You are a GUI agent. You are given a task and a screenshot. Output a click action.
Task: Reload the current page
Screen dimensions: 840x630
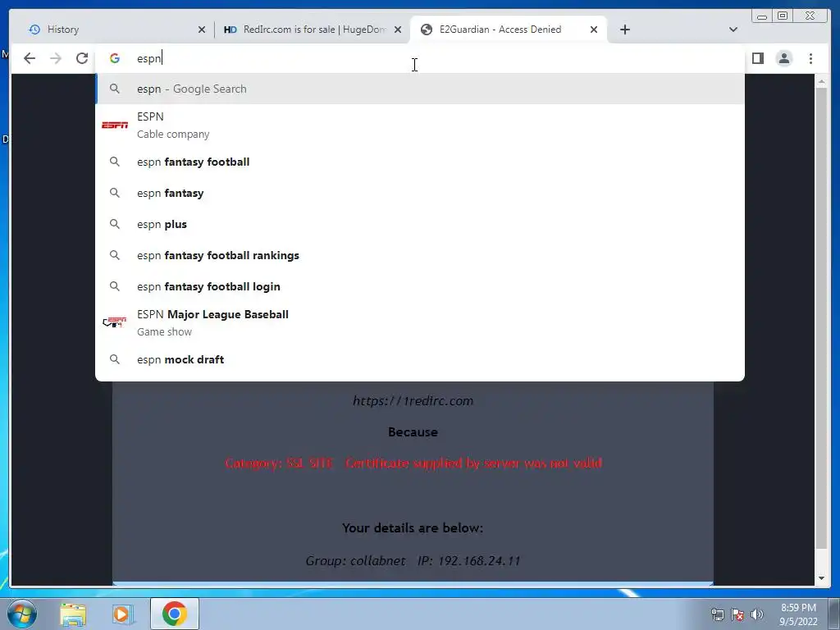[x=82, y=58]
